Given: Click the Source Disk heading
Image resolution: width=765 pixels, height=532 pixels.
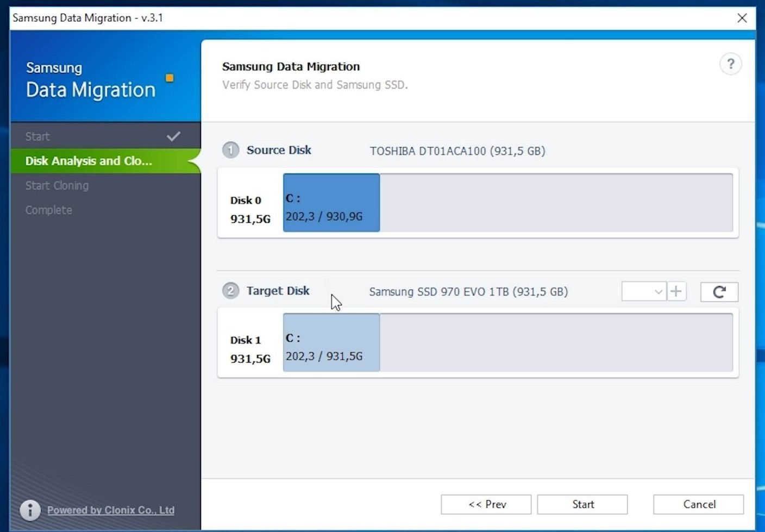Looking at the screenshot, I should tap(279, 150).
